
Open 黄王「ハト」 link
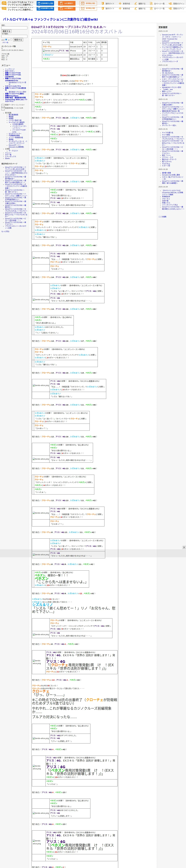click(167, 155)
